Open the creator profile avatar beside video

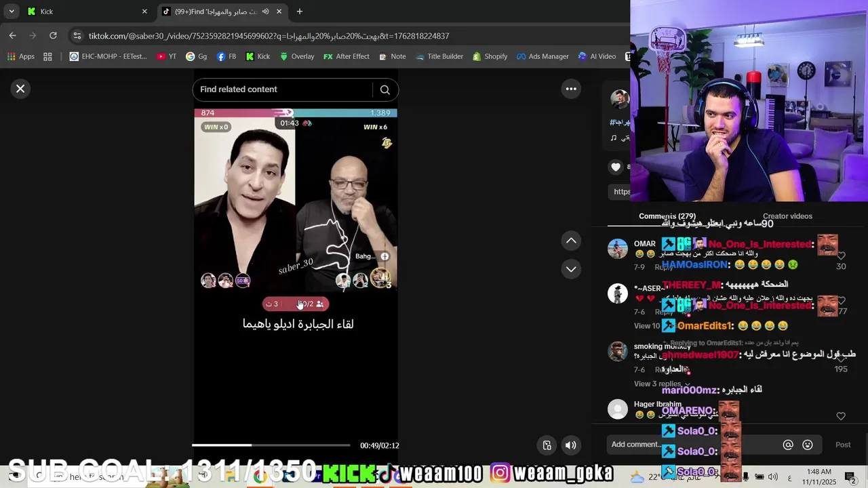[x=619, y=99]
